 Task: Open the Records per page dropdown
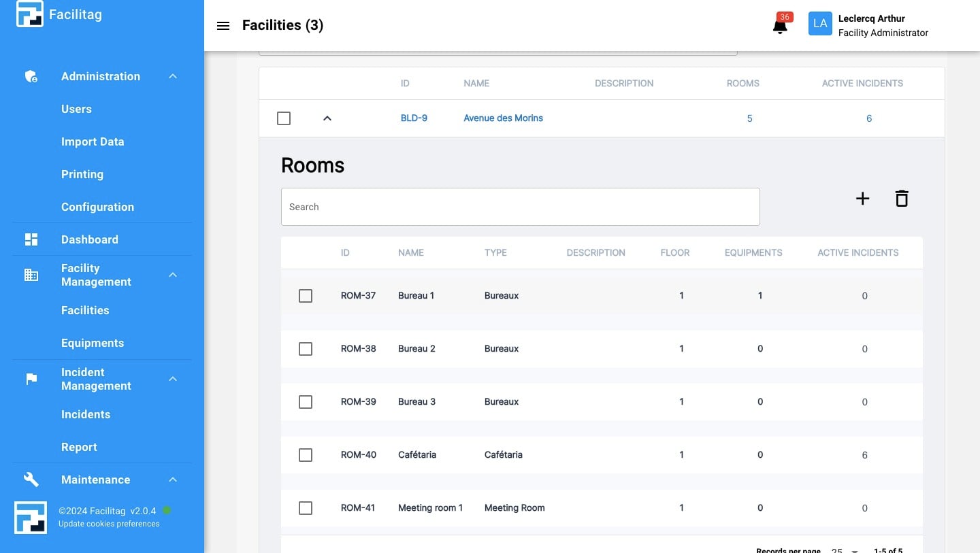844,550
